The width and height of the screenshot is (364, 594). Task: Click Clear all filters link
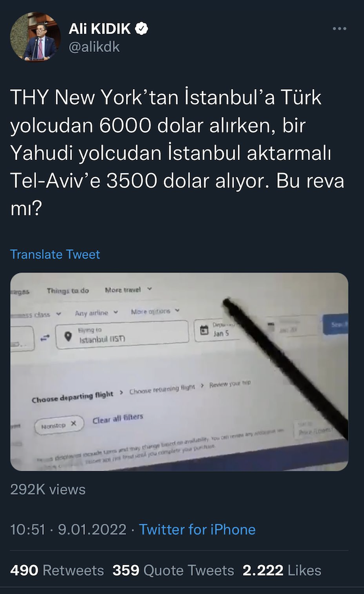pos(118,419)
